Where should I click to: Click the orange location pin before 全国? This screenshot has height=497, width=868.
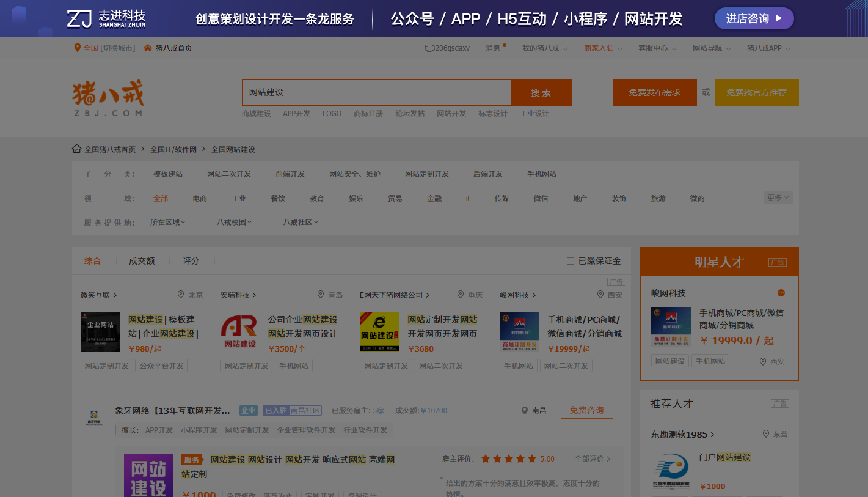[x=78, y=48]
